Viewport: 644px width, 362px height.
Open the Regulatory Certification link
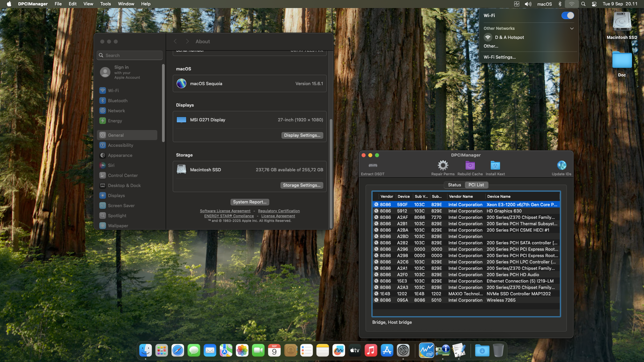(x=279, y=211)
